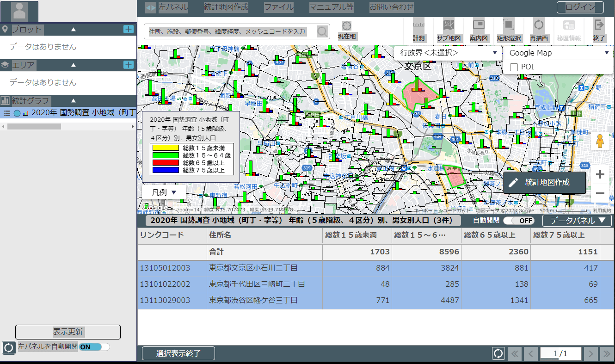Expand the 凡例 legend dropdown
The height and width of the screenshot is (364, 615).
tap(164, 192)
